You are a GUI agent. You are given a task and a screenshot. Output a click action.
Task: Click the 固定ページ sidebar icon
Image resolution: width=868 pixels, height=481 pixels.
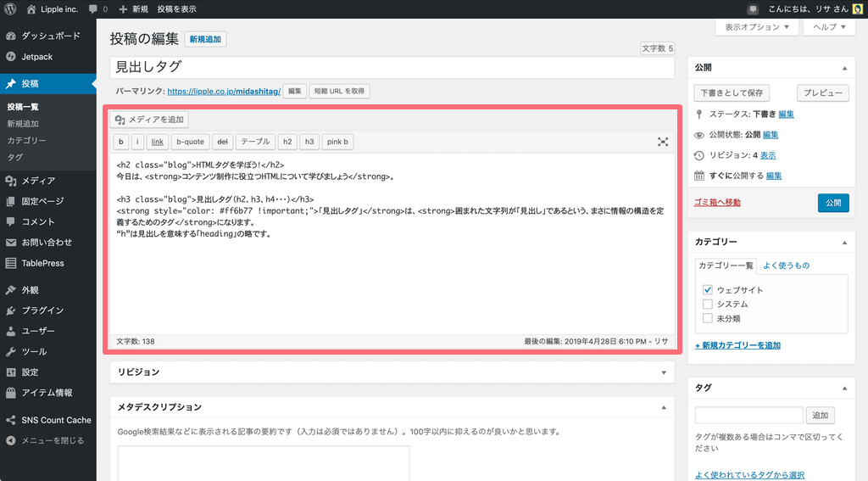(x=10, y=201)
